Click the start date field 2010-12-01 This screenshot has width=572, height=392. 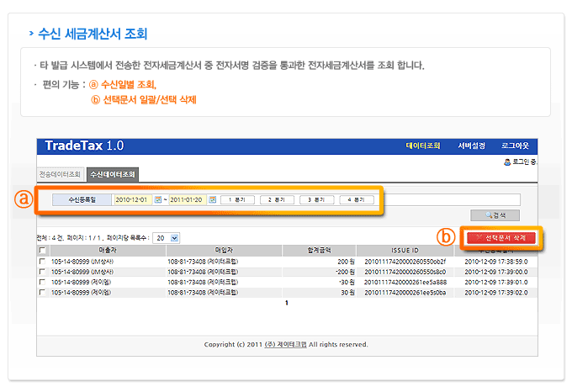coord(133,199)
